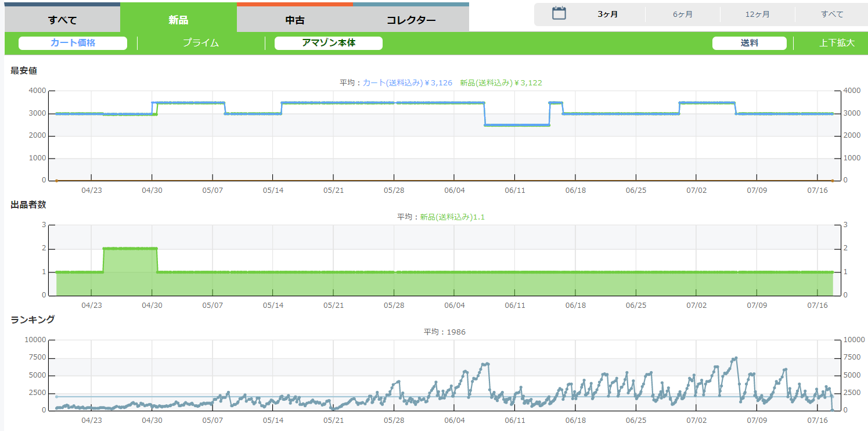Image resolution: width=868 pixels, height=431 pixels.
Task: Enable the プライム filter
Action: pyautogui.click(x=201, y=43)
